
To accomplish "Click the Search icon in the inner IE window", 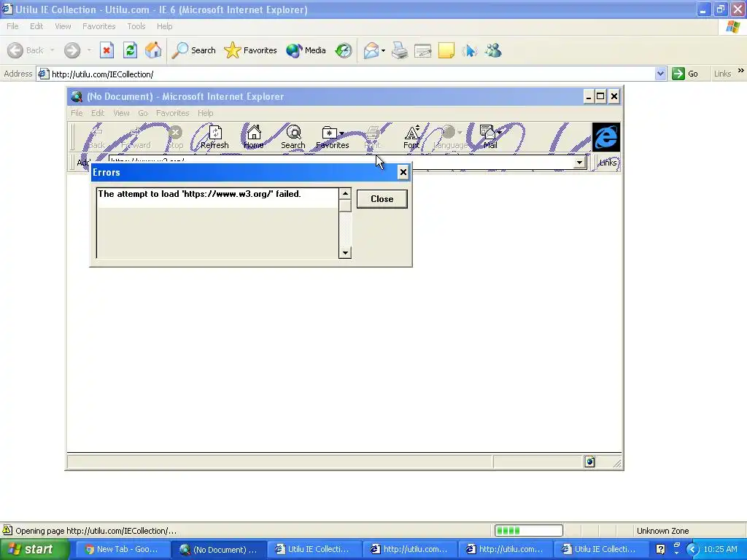I will [x=293, y=133].
